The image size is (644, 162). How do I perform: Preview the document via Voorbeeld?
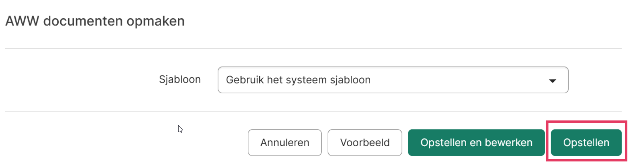[365, 143]
